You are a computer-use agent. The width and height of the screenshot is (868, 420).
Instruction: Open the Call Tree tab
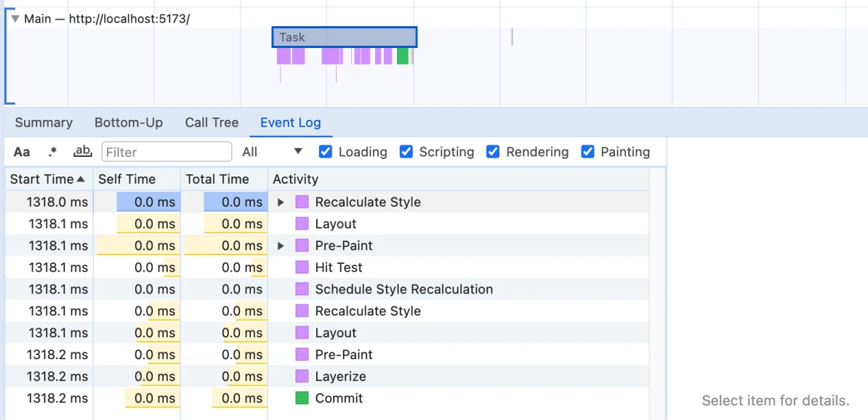point(212,123)
